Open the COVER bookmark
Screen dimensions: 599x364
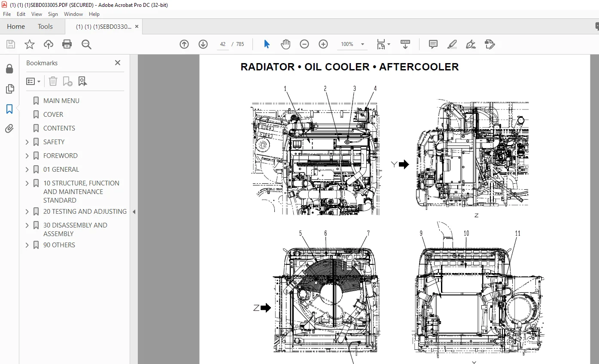point(53,115)
